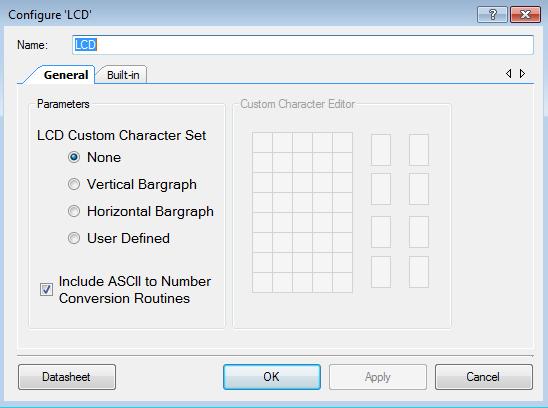Toggle Include ASCII to Number Conversion Routines

pos(46,289)
